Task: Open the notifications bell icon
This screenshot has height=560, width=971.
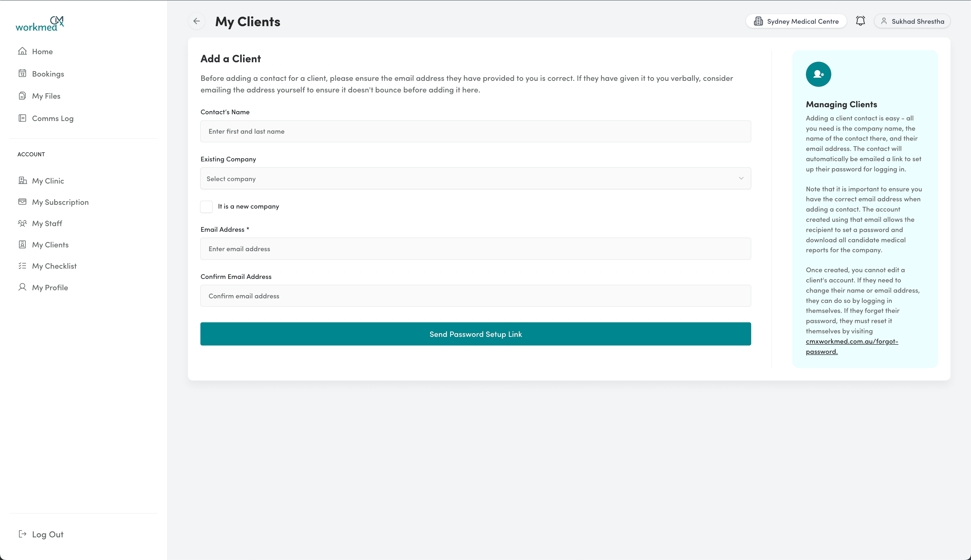Action: (860, 21)
